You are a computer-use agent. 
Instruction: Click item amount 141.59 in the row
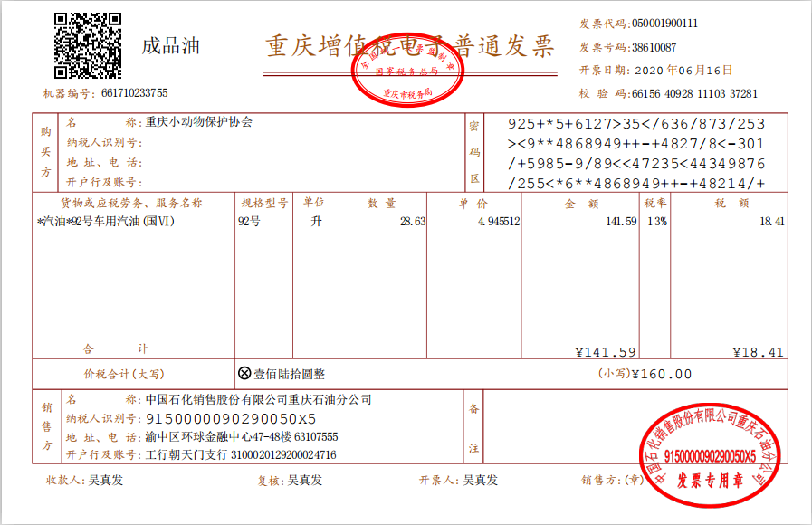(621, 222)
